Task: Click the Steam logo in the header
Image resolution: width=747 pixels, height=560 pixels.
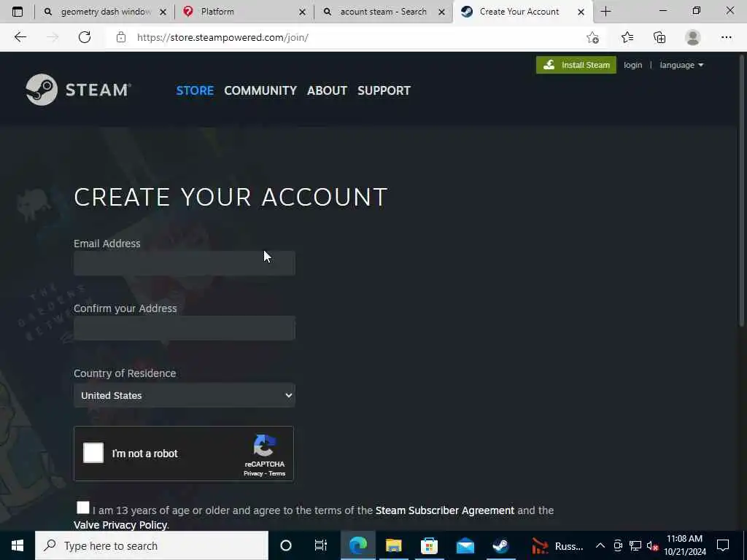Action: point(78,90)
